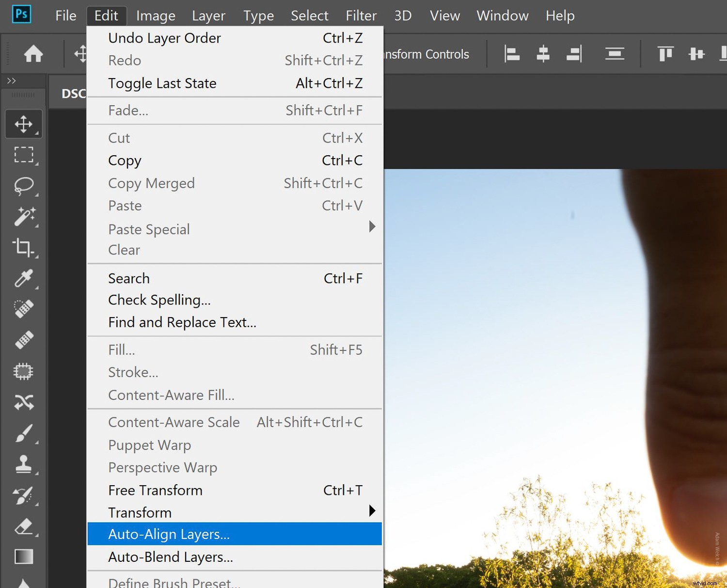Image resolution: width=727 pixels, height=588 pixels.
Task: Select the Eyedropper tool
Action: pos(24,279)
